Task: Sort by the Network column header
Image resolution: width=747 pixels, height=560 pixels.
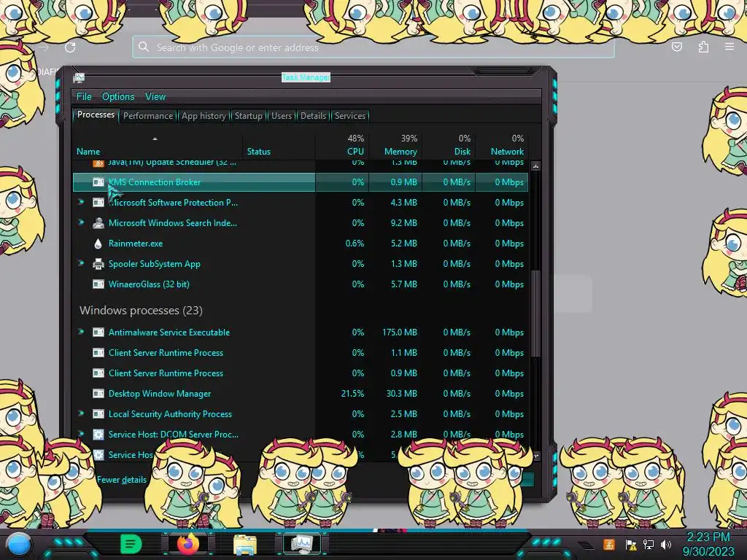Action: [502, 146]
